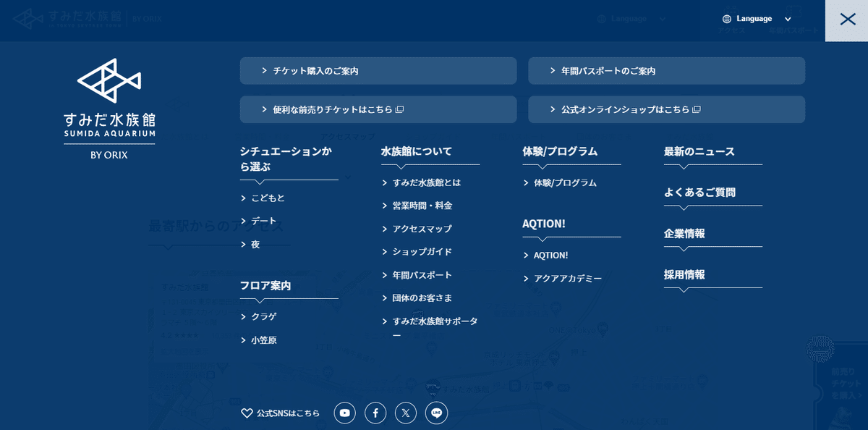The height and width of the screenshot is (430, 868).
Task: Open 最新のニュース menu heading
Action: 699,151
